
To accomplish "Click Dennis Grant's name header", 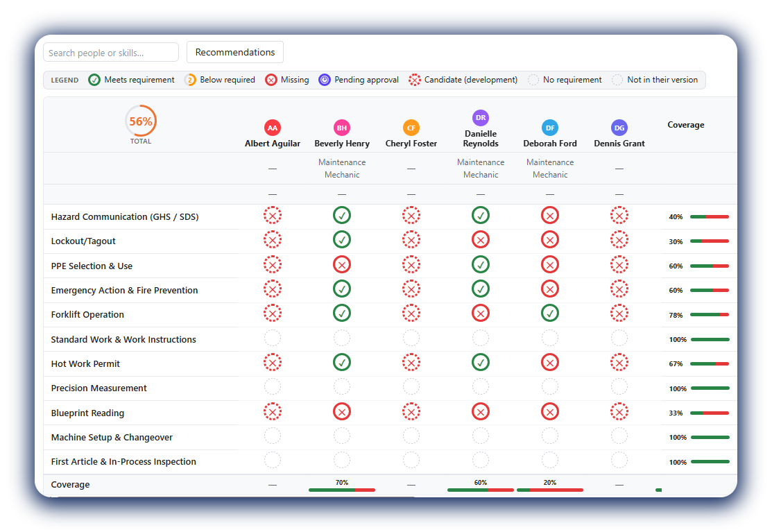I will tap(619, 143).
